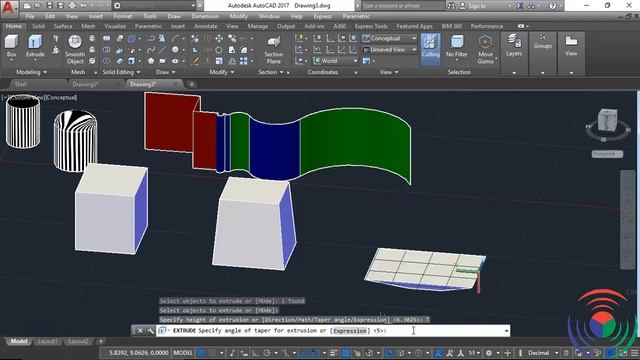Add a new layout with plus button
The image size is (640, 360).
pyautogui.click(x=100, y=341)
